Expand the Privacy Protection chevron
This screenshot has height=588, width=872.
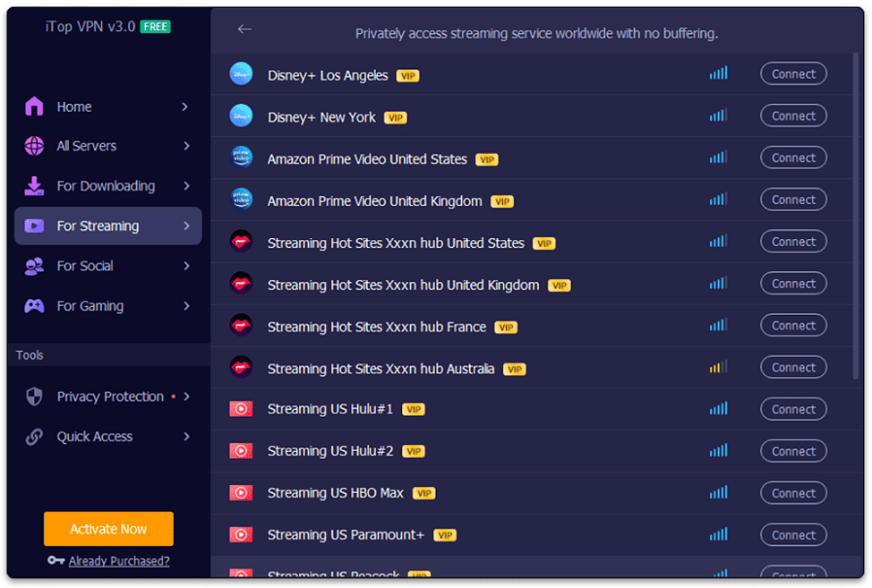(186, 396)
